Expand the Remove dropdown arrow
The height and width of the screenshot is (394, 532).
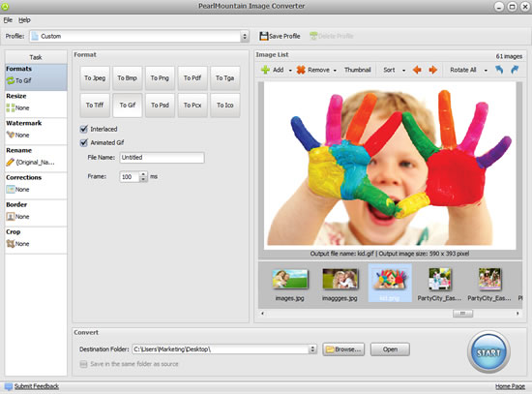335,71
